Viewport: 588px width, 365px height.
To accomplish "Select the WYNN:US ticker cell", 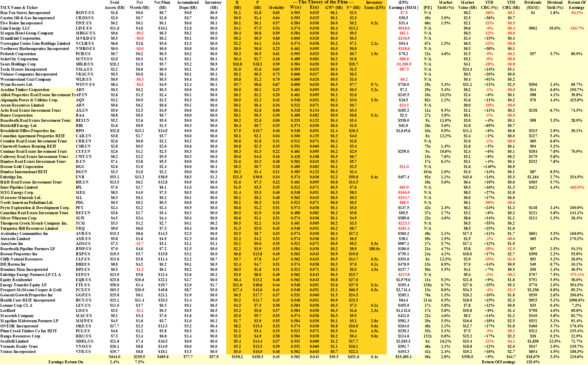I will coord(85,85).
